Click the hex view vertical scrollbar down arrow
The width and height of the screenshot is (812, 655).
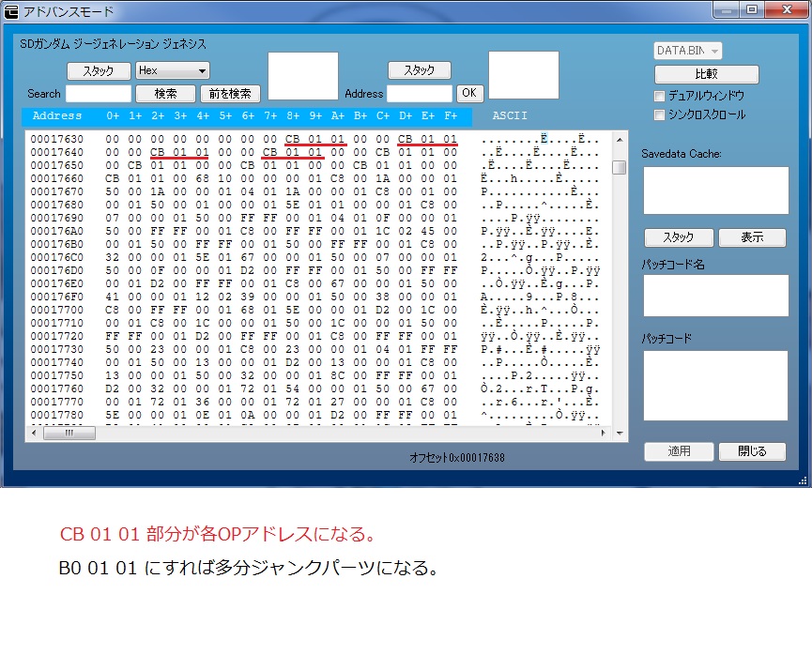click(x=619, y=433)
